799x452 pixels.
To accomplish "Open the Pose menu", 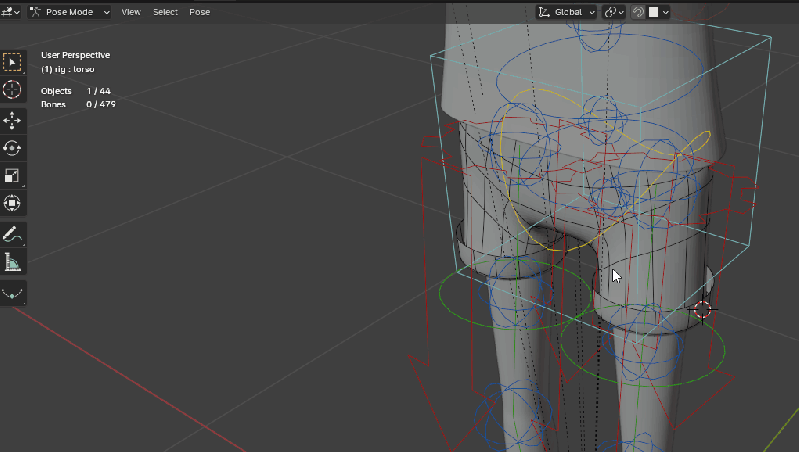I will coord(200,12).
